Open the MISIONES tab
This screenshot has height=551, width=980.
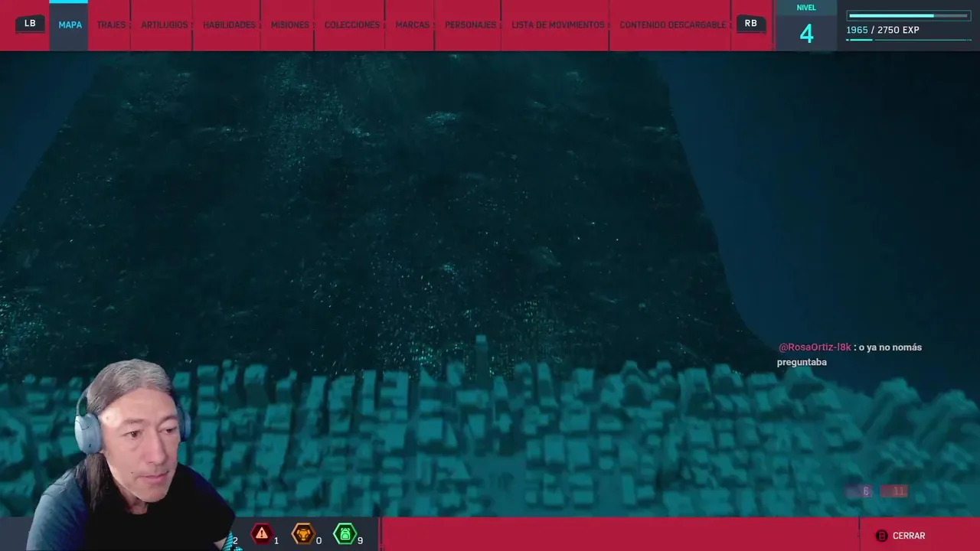point(289,25)
